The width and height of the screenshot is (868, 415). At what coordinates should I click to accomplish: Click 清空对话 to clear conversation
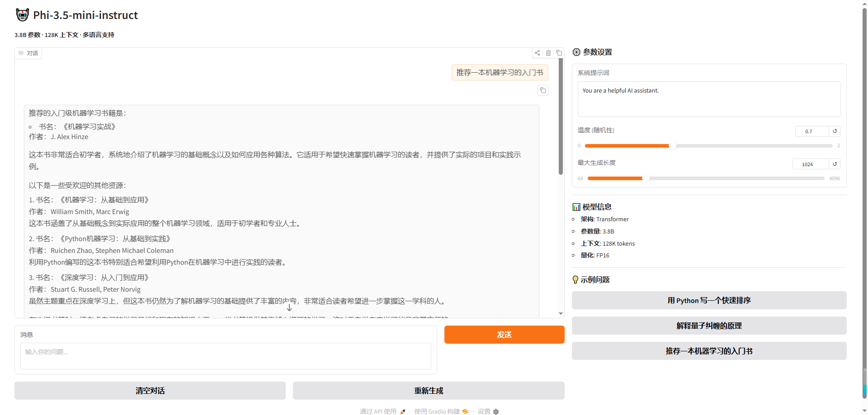click(x=150, y=391)
